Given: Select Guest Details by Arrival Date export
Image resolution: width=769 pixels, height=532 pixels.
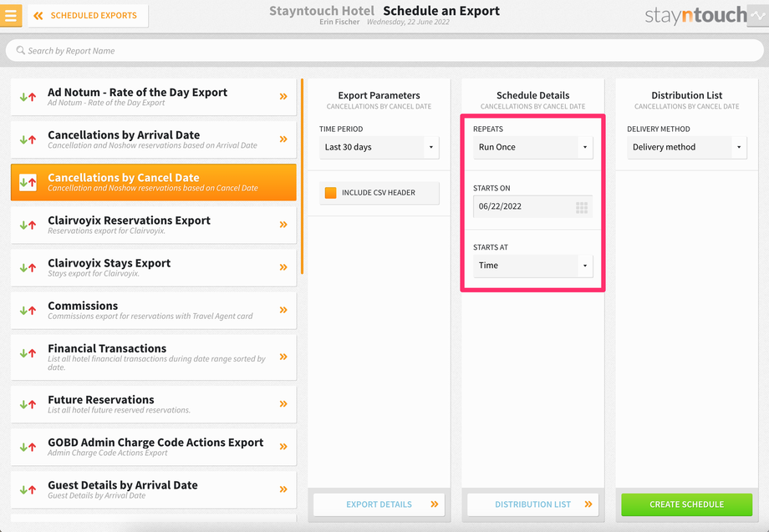Looking at the screenshot, I should (x=154, y=489).
